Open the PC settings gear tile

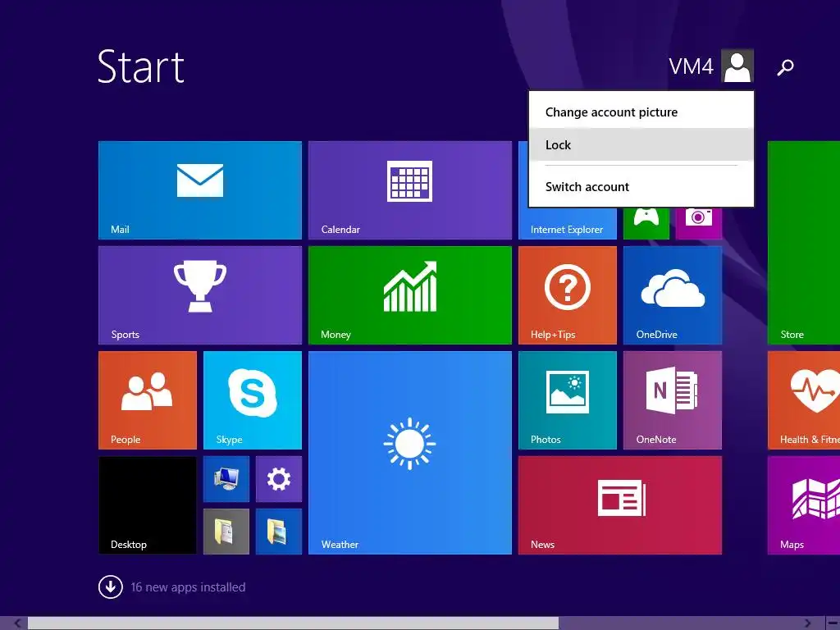(x=279, y=479)
